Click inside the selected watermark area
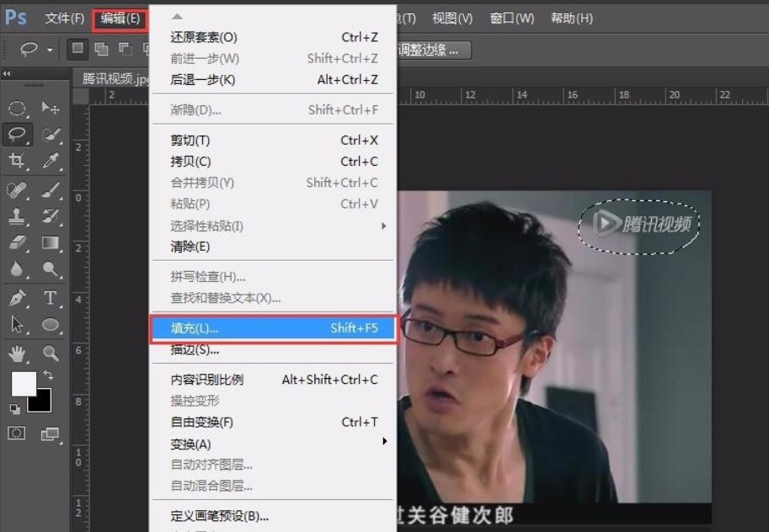 coord(639,226)
